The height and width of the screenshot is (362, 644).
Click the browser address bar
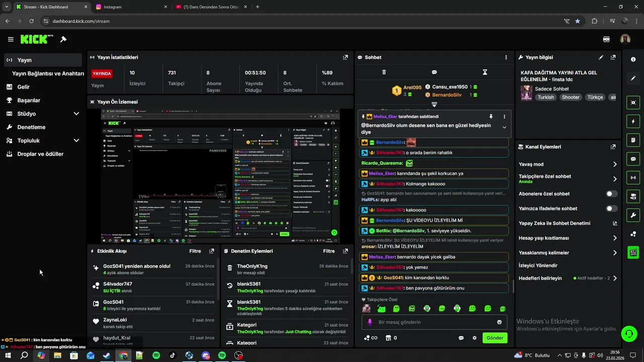coord(302,21)
